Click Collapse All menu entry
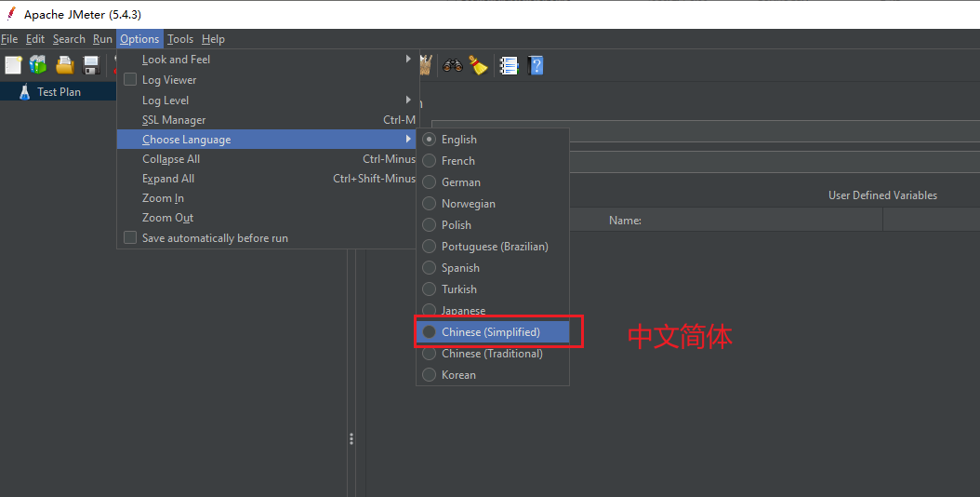Image resolution: width=980 pixels, height=497 pixels. pyautogui.click(x=266, y=159)
